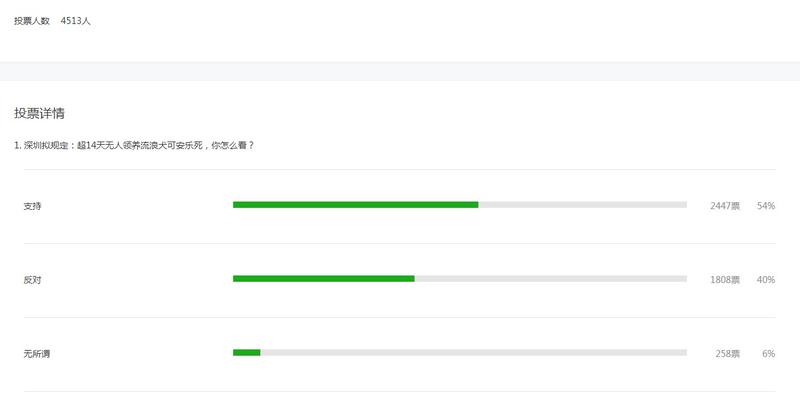Click the short green bar for 无所谓
This screenshot has width=800, height=405.
[246, 353]
